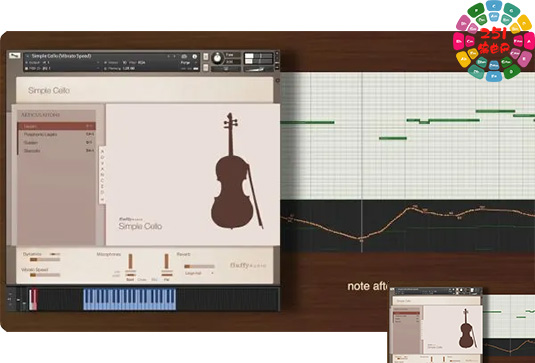Click the Tune knob

[x=217, y=58]
